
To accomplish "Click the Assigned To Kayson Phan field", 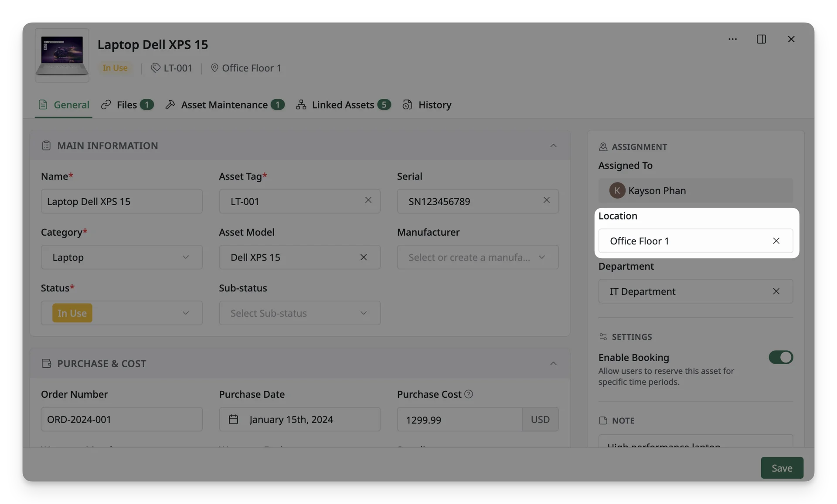I will tap(696, 190).
